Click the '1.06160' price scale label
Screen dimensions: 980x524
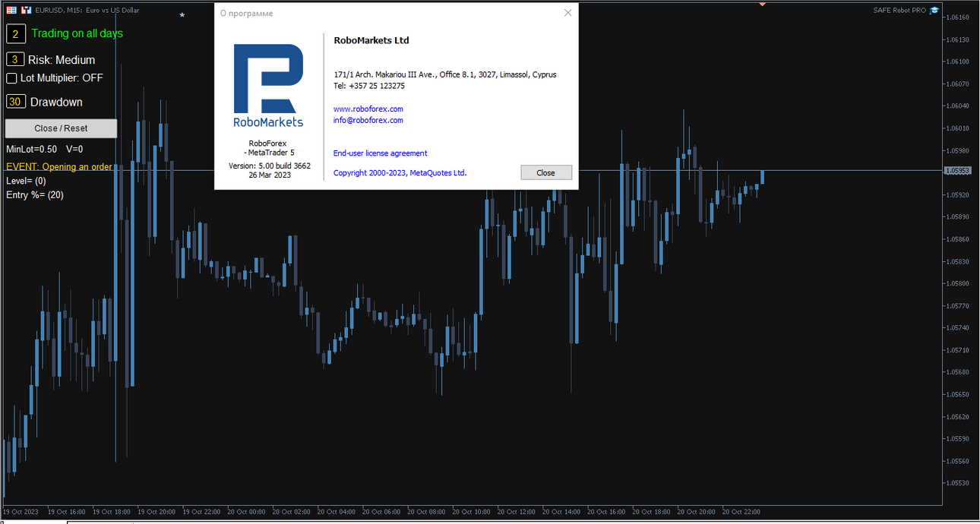pos(959,17)
